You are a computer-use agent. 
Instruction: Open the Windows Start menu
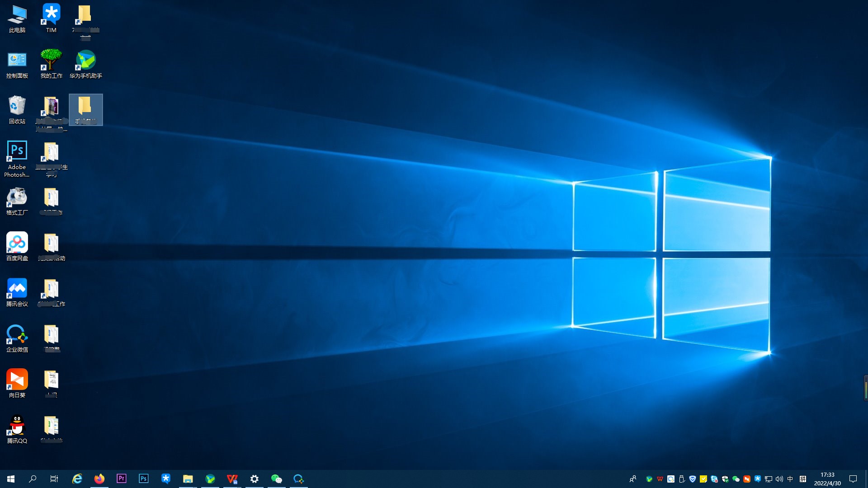[11, 479]
